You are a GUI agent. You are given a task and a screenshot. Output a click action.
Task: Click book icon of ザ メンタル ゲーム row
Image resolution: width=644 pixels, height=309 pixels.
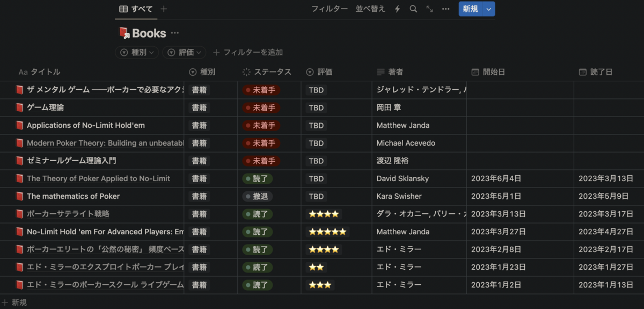coord(20,90)
